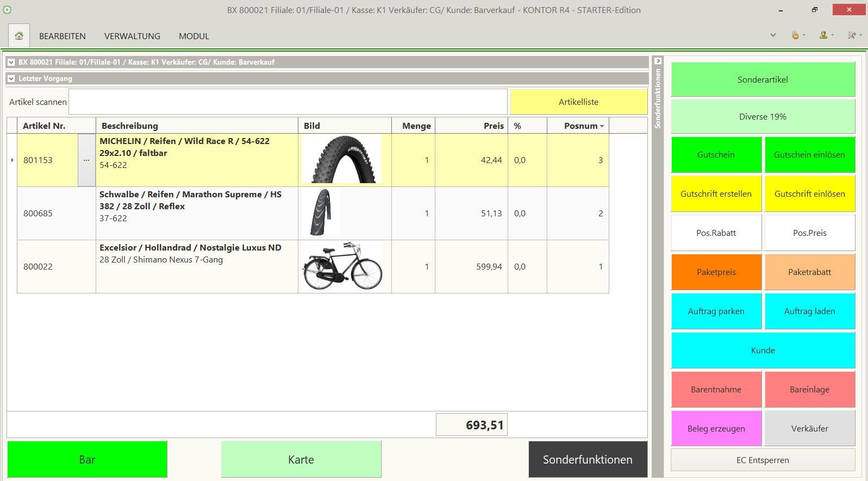Click the user account icon in the ribbon
Screen dimensions: 868x481
(823, 35)
